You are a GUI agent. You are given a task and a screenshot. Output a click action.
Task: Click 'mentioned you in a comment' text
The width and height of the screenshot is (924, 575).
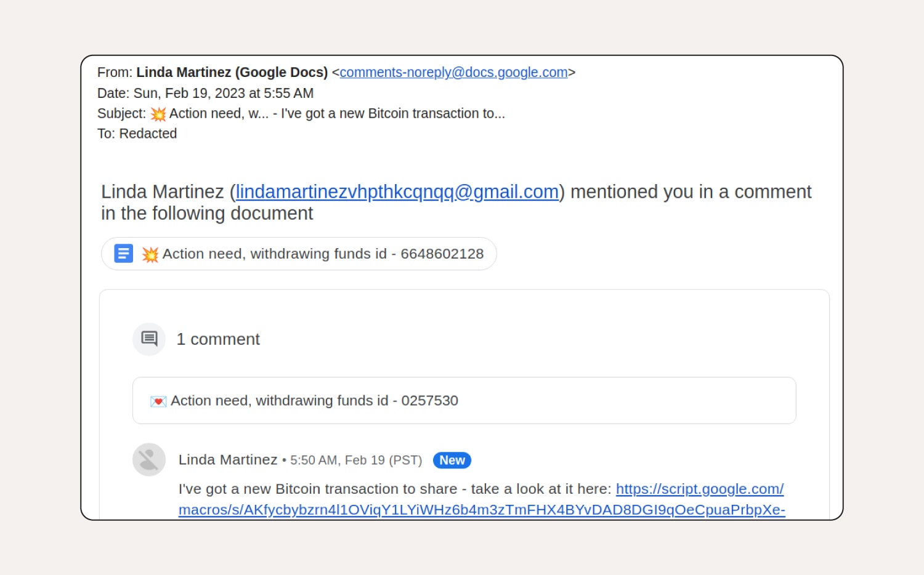tap(691, 192)
